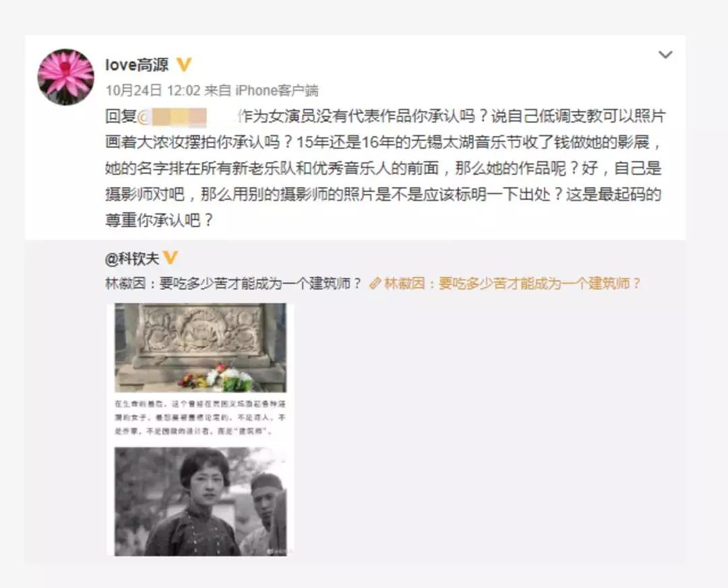Click the caption paragraph inside the long image
This screenshot has height=588, width=728.
point(200,418)
